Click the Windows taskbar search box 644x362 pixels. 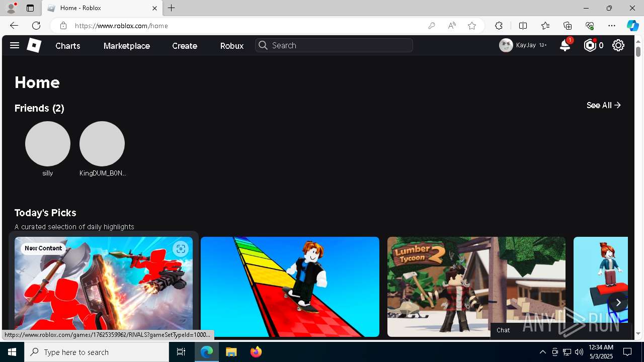(97, 352)
